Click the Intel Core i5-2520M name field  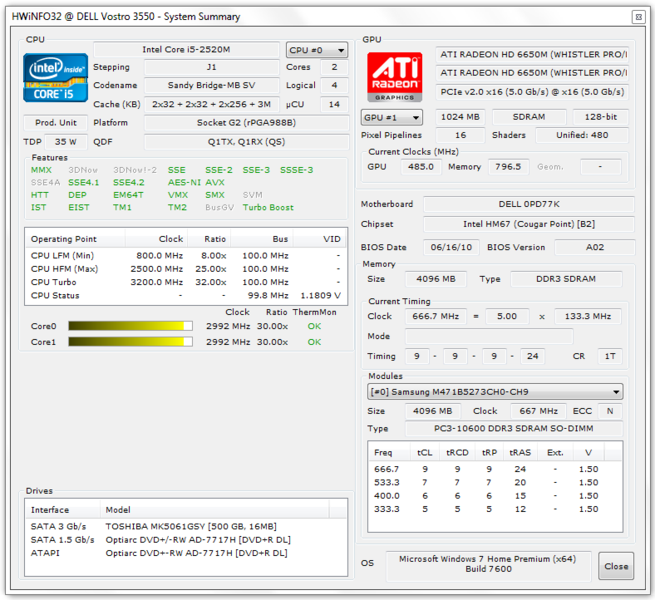[186, 50]
